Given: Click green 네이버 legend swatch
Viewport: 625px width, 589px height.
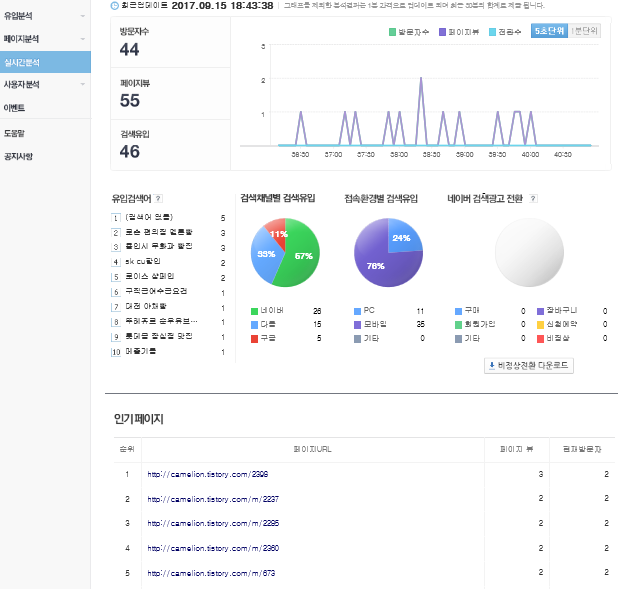Looking at the screenshot, I should coord(254,311).
